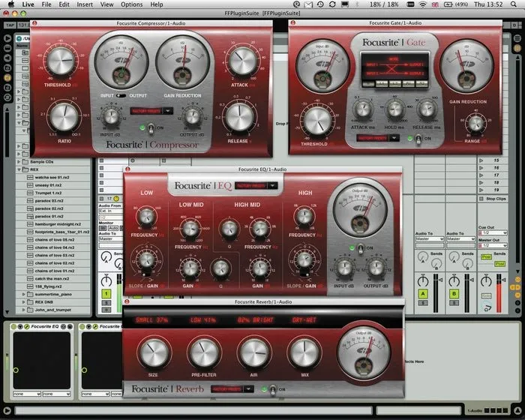The height and width of the screenshot is (420, 525).
Task: Click the EQ Low Mid Q knob
Action: (220, 268)
